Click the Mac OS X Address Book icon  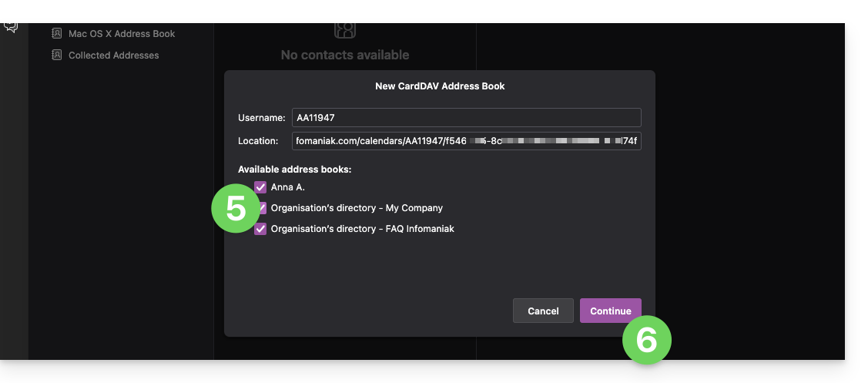(x=56, y=34)
